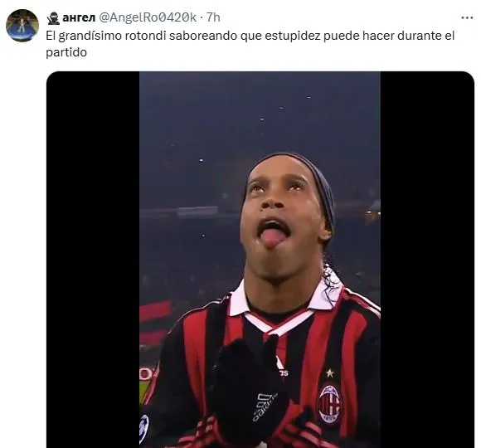481x448 pixels.
Task: Click the left black letterbox bar of video
Action: pyautogui.click(x=93, y=260)
